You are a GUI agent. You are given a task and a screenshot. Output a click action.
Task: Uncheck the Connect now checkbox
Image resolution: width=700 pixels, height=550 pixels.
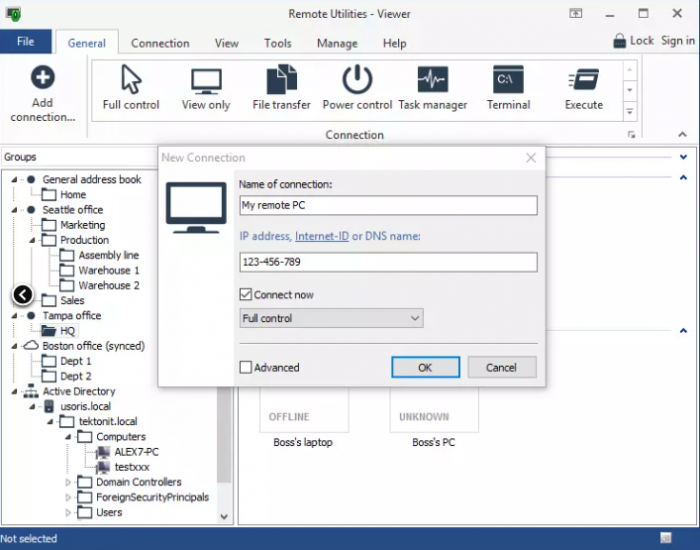point(246,294)
